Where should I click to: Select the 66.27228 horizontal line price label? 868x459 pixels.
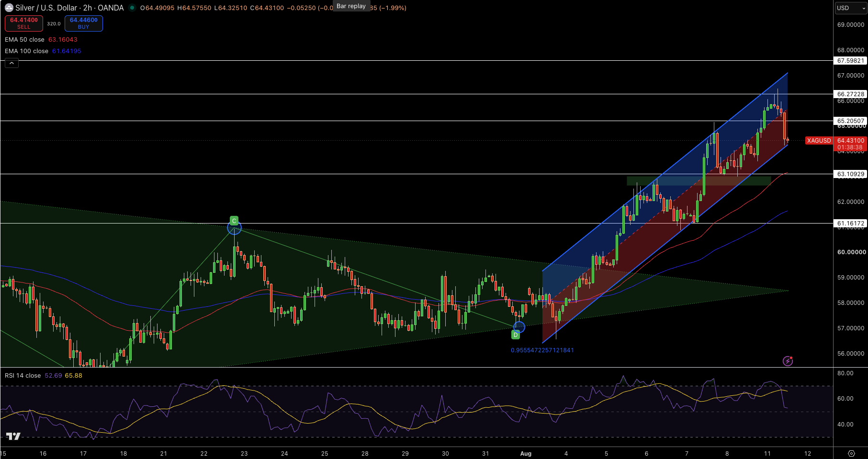pos(851,94)
